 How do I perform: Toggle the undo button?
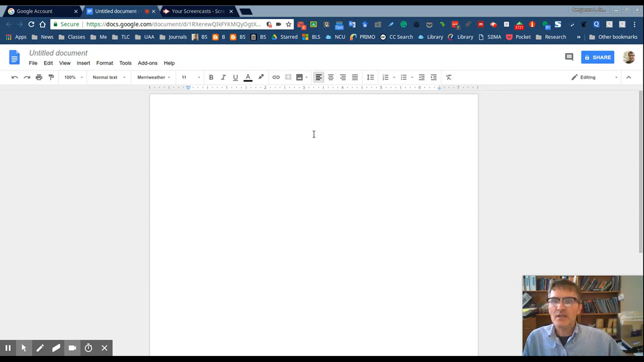pyautogui.click(x=15, y=77)
